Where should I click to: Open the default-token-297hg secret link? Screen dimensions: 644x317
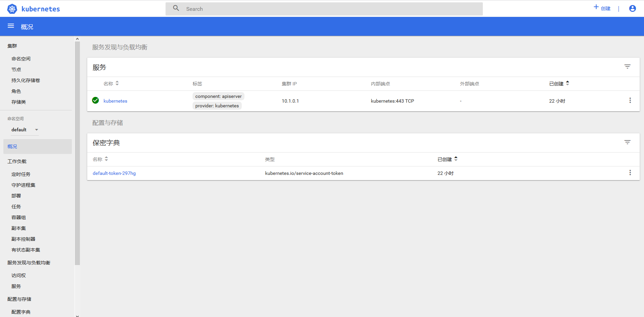pyautogui.click(x=114, y=173)
